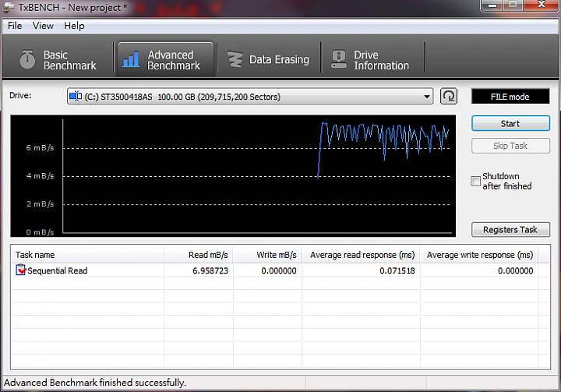Click the Data Erasing icon

(x=235, y=59)
